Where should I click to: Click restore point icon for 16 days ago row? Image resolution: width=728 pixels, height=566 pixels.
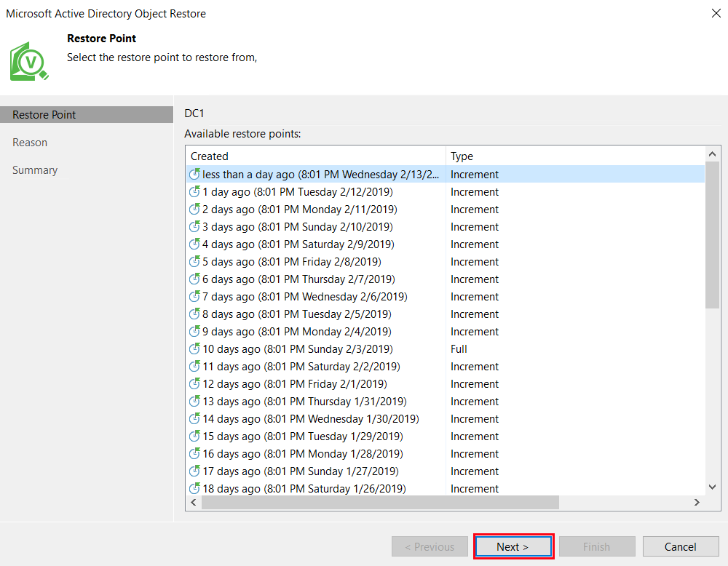pyautogui.click(x=194, y=454)
